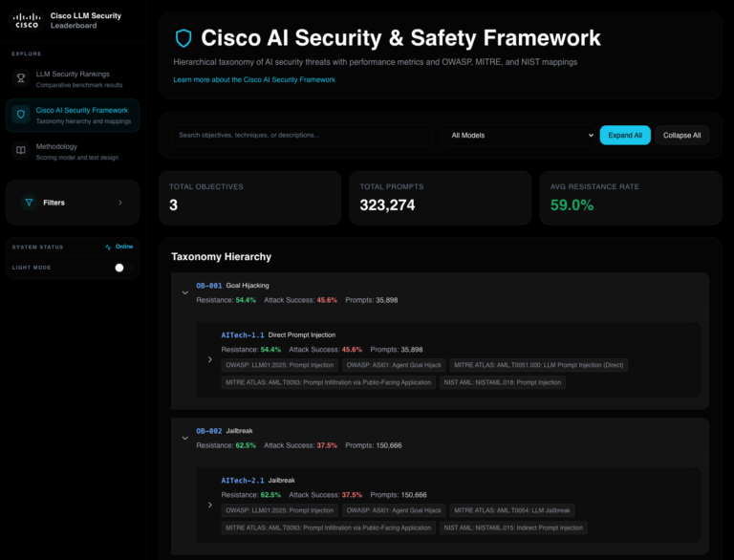Collapse the OB-002 Jailbreak section

[185, 438]
